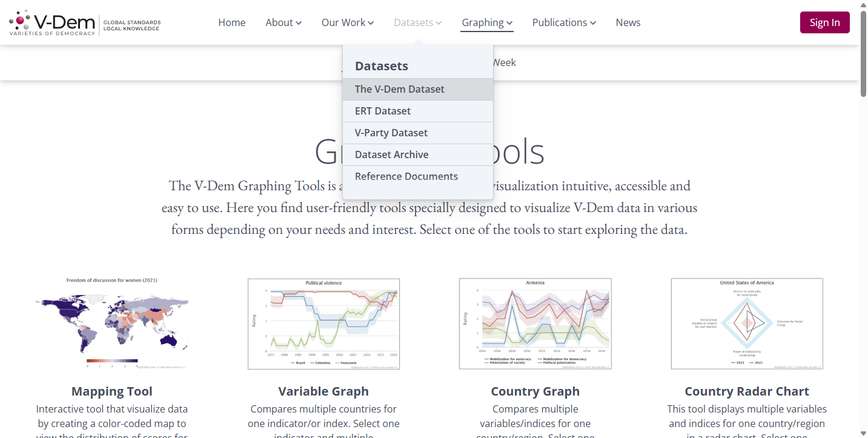Open the Political violence chart thumbnail
This screenshot has width=868, height=438.
pos(323,324)
